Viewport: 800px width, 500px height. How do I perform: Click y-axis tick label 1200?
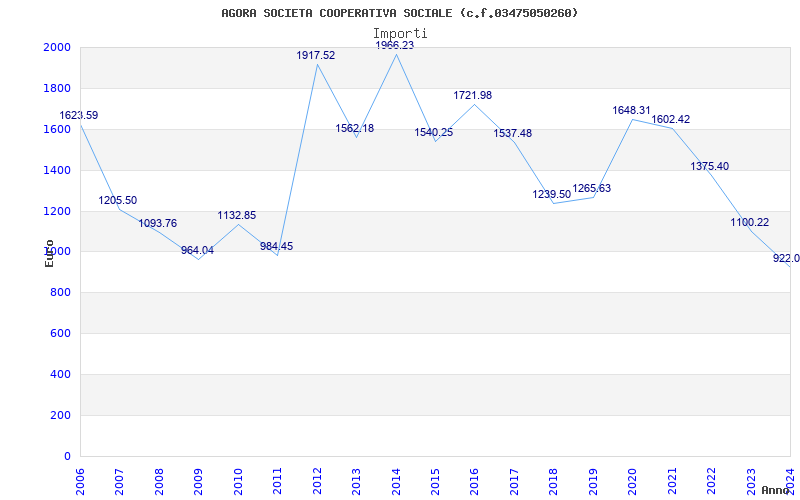[58, 211]
